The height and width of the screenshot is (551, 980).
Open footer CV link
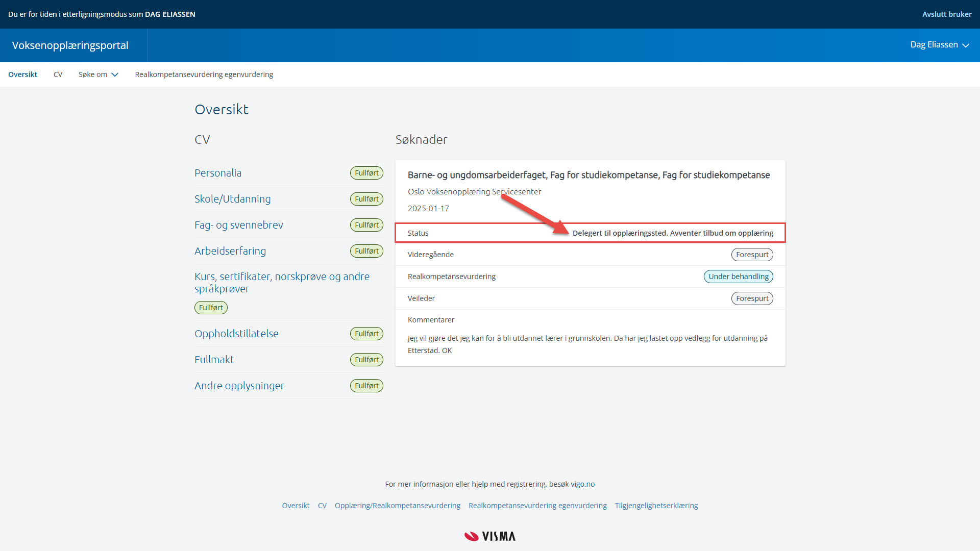(322, 506)
